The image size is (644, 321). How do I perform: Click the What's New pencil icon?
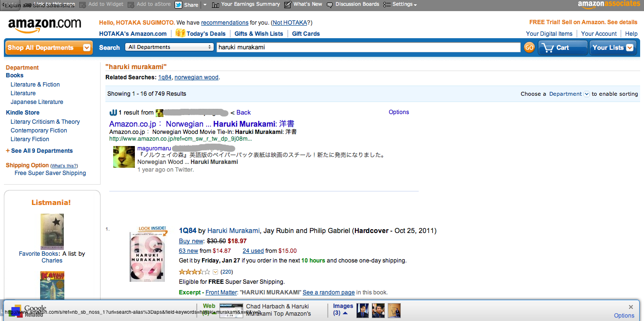(x=288, y=5)
